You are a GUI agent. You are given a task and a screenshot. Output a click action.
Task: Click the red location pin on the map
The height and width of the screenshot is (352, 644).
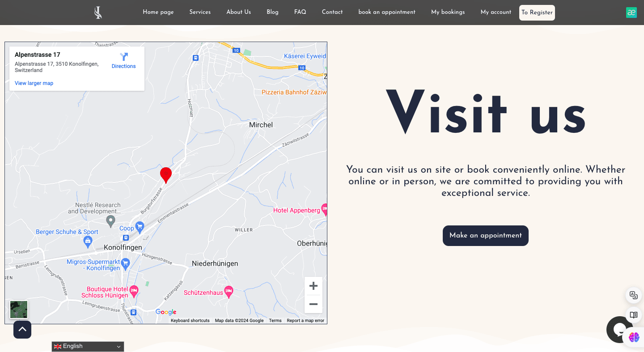166,175
